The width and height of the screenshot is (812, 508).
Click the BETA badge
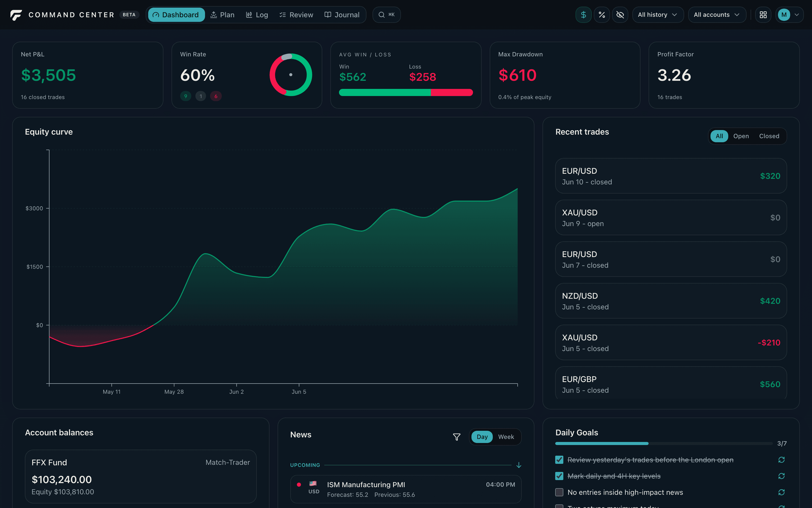pyautogui.click(x=129, y=15)
